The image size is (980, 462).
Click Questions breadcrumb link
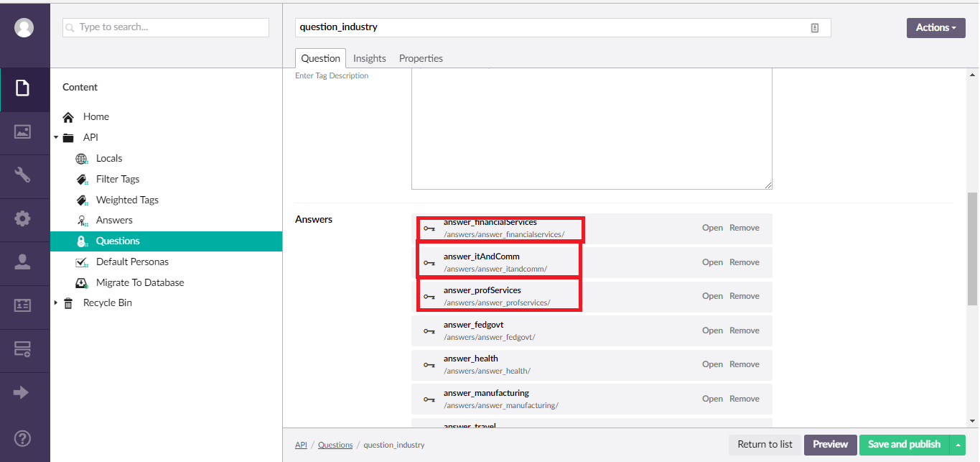coord(335,445)
